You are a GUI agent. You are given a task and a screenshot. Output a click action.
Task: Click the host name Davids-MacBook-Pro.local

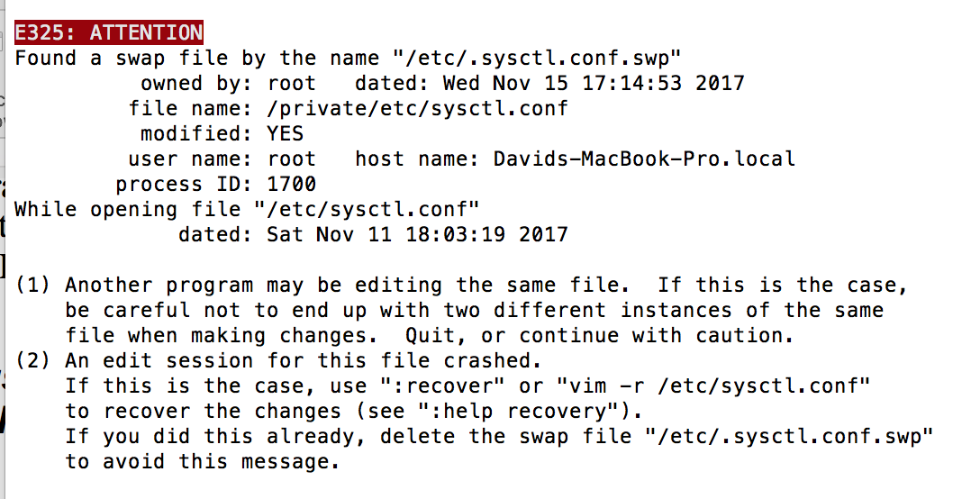click(x=644, y=159)
